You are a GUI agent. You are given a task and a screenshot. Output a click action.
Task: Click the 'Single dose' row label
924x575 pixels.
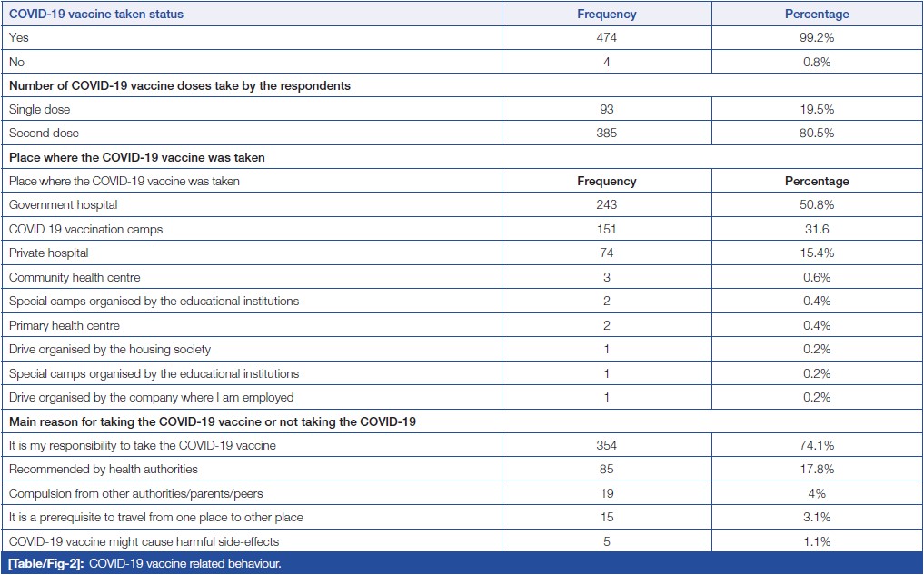coord(39,109)
